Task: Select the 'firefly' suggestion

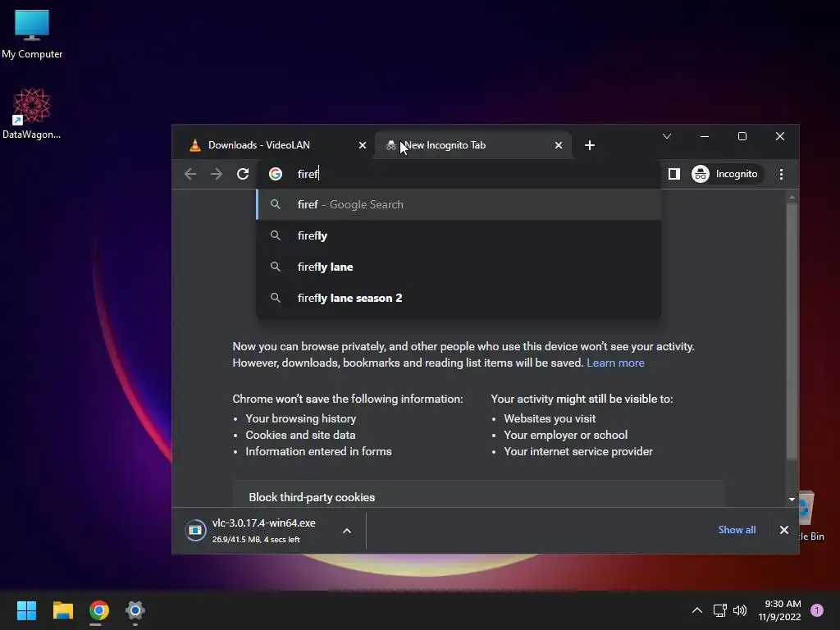Action: (x=459, y=235)
